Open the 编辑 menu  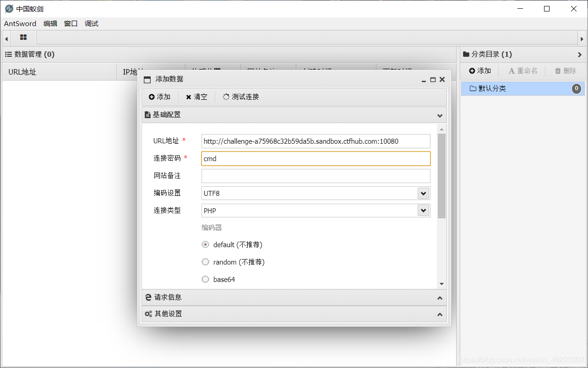click(50, 24)
